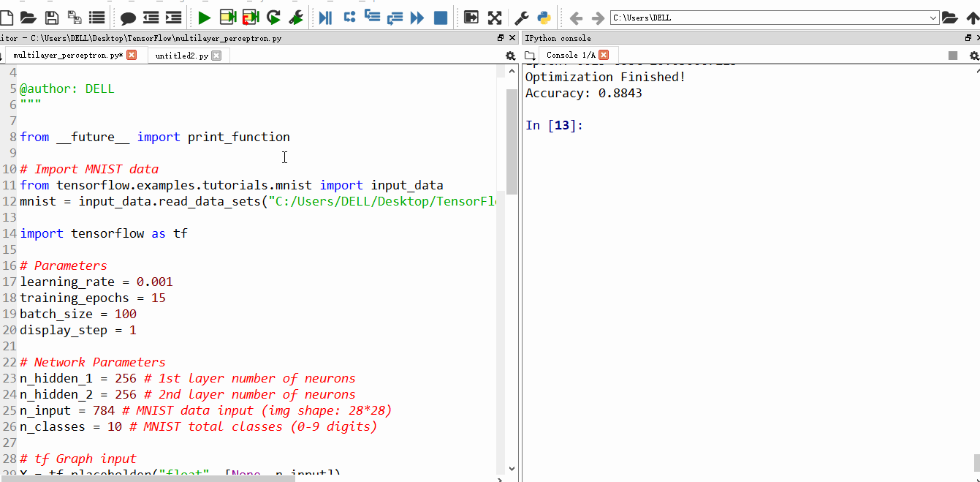Browse console tabs icon
The image size is (980, 482).
point(530,56)
